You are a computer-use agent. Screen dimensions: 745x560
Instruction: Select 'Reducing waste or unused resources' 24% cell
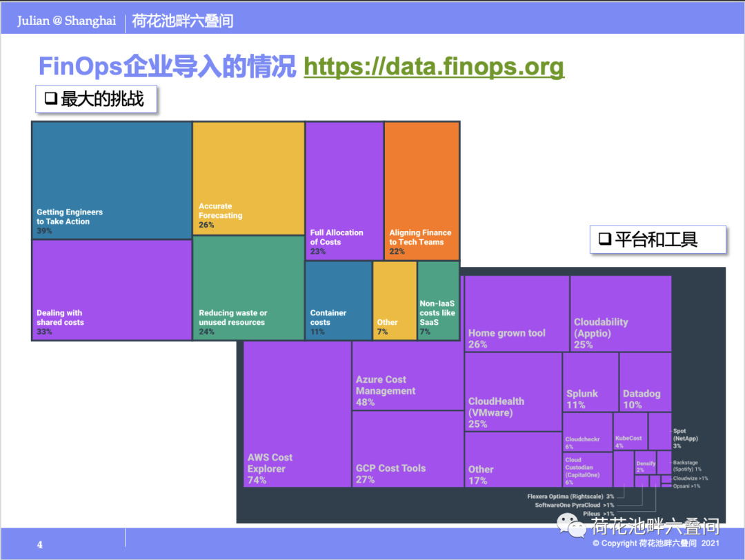coord(248,288)
